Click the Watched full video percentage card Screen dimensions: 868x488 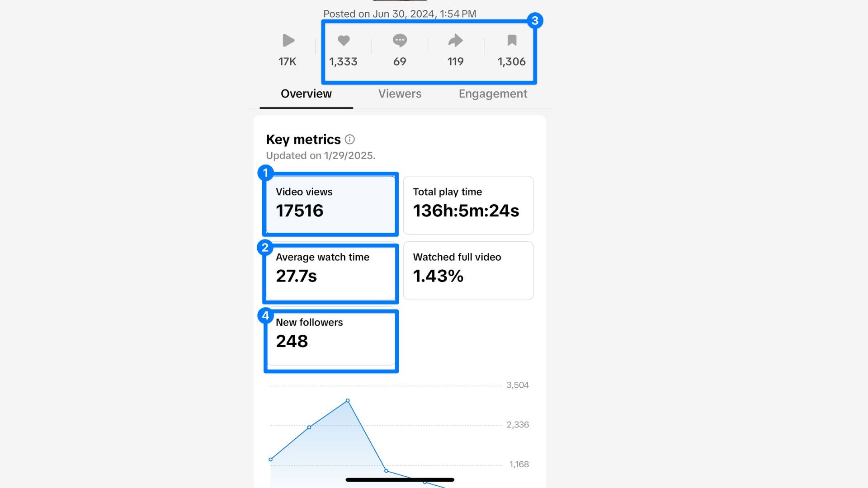pyautogui.click(x=468, y=270)
